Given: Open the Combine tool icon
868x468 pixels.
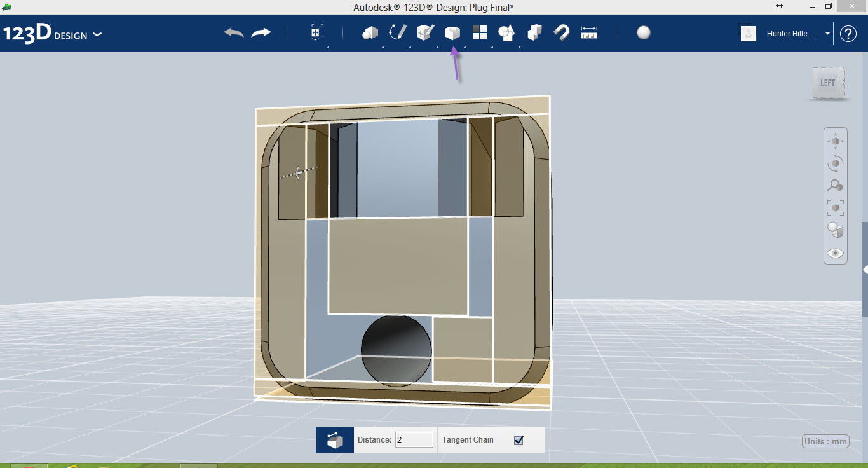Looking at the screenshot, I should 534,33.
